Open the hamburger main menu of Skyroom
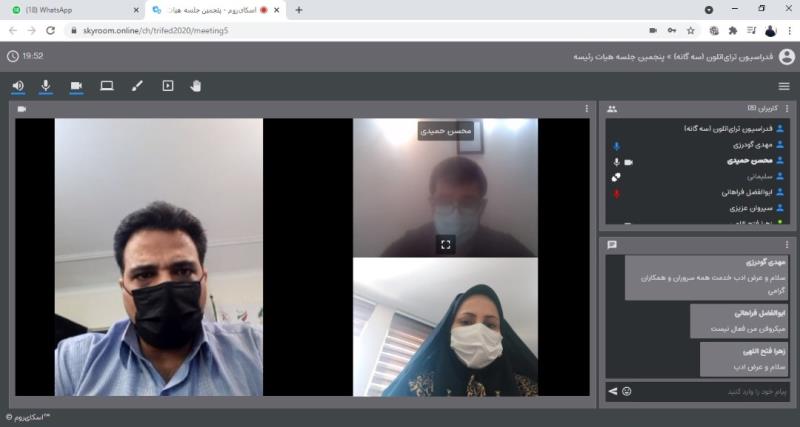Viewport: 800px width, 427px height. click(784, 86)
